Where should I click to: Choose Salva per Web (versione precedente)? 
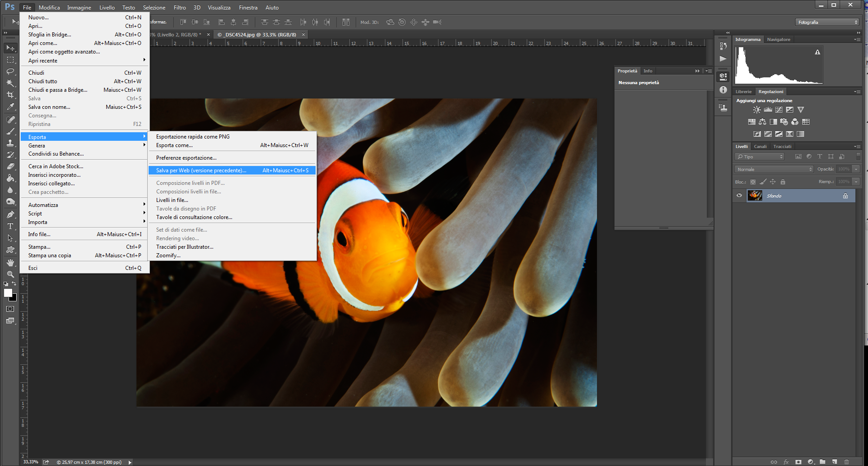[x=201, y=170]
